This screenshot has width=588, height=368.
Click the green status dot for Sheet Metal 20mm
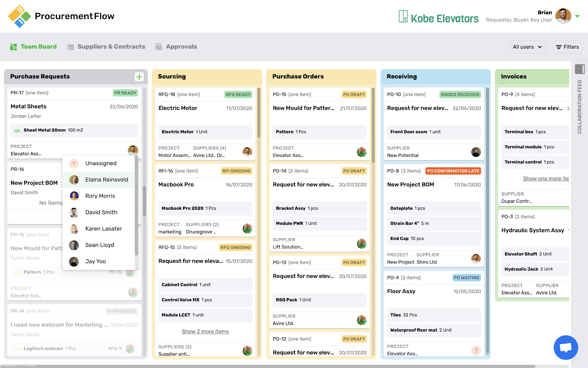[x=17, y=131]
